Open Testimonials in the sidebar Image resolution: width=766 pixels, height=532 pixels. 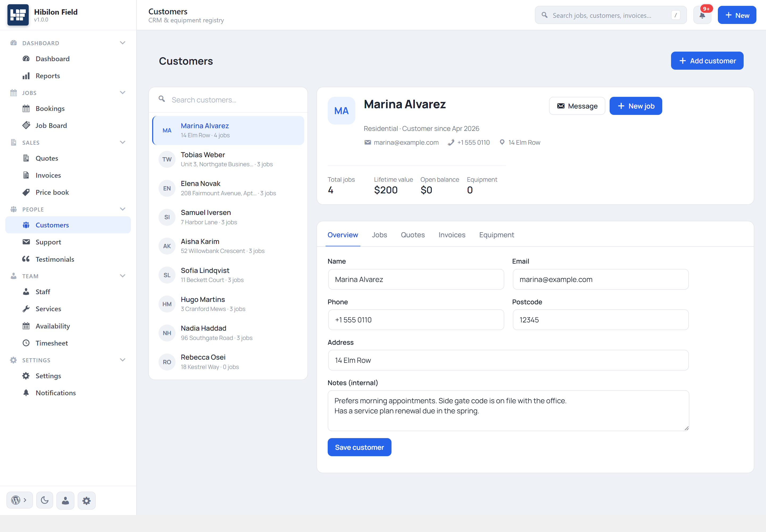tap(68, 259)
